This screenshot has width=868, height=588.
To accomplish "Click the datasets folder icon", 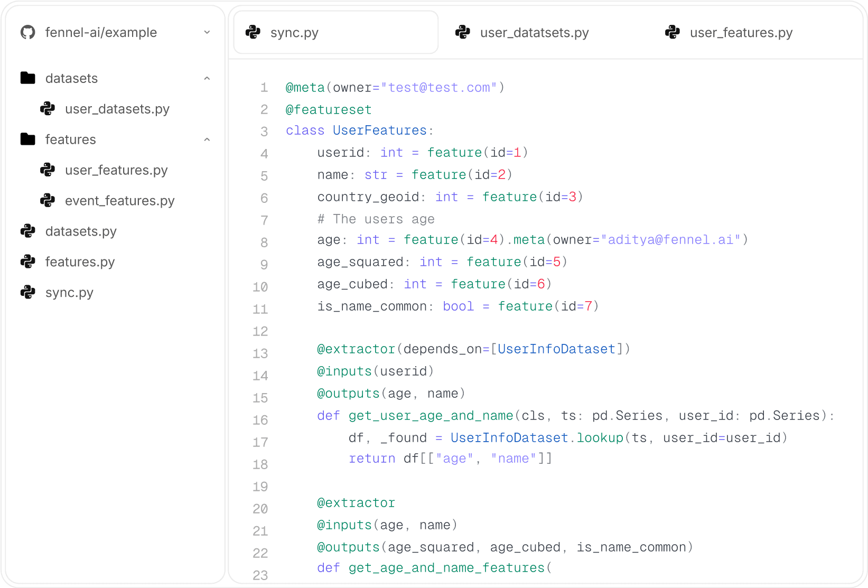I will [x=27, y=78].
